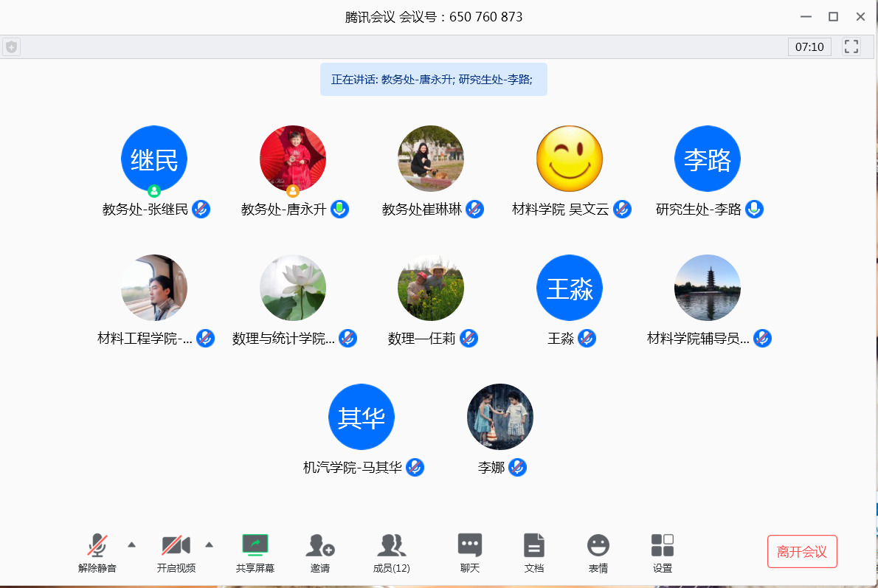Enter full screen with the corner-brackets icon
Viewport: 878px width, 588px height.
[851, 47]
